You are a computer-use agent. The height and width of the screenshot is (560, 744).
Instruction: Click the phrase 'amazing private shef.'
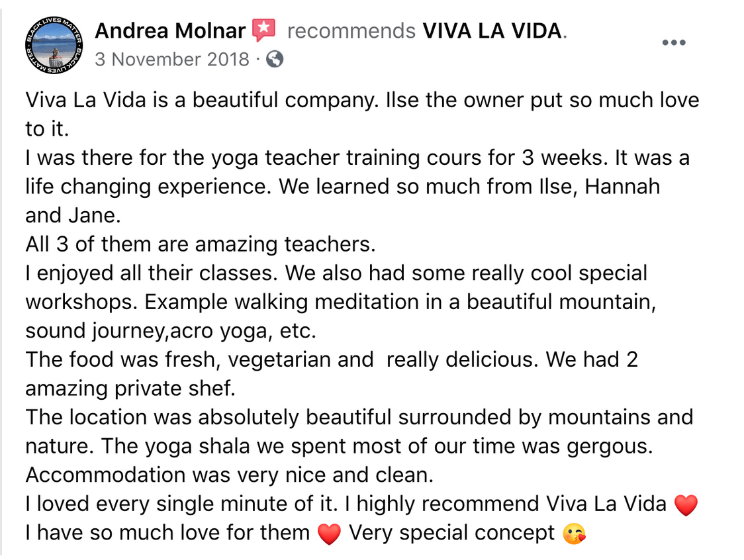(130, 389)
